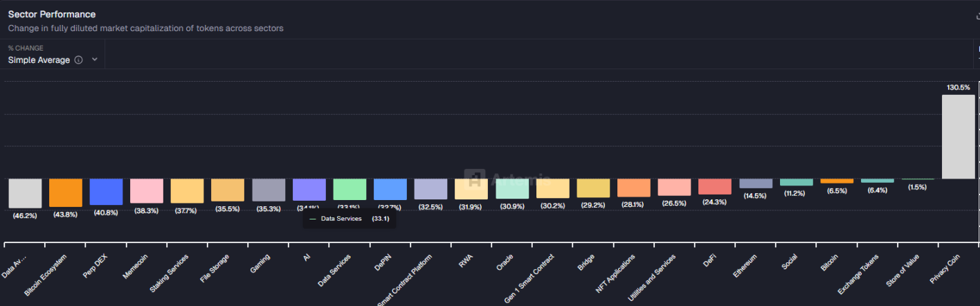This screenshot has height=306, width=980.
Task: Select the red DeFi bar
Action: click(x=715, y=187)
